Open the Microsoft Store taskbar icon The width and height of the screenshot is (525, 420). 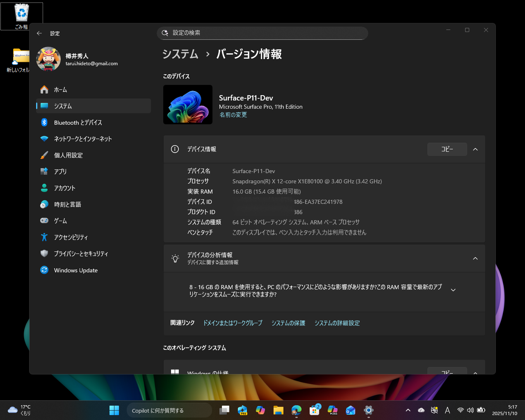(x=314, y=410)
